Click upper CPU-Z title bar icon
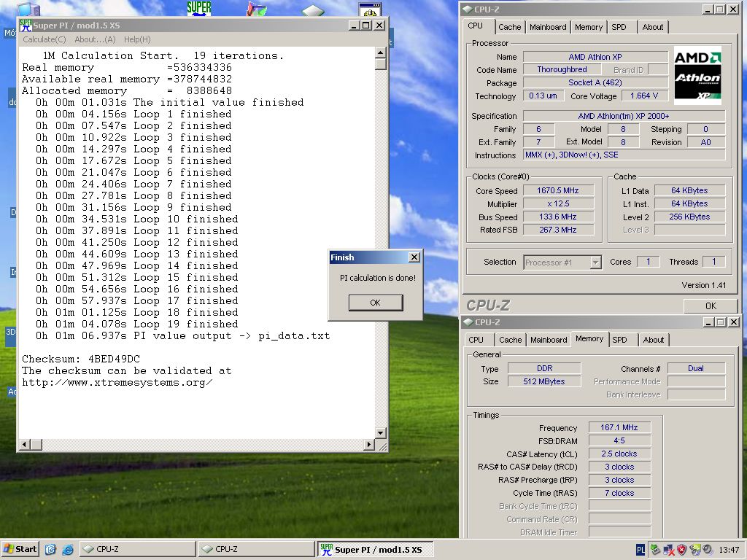747x560 pixels. (468, 9)
